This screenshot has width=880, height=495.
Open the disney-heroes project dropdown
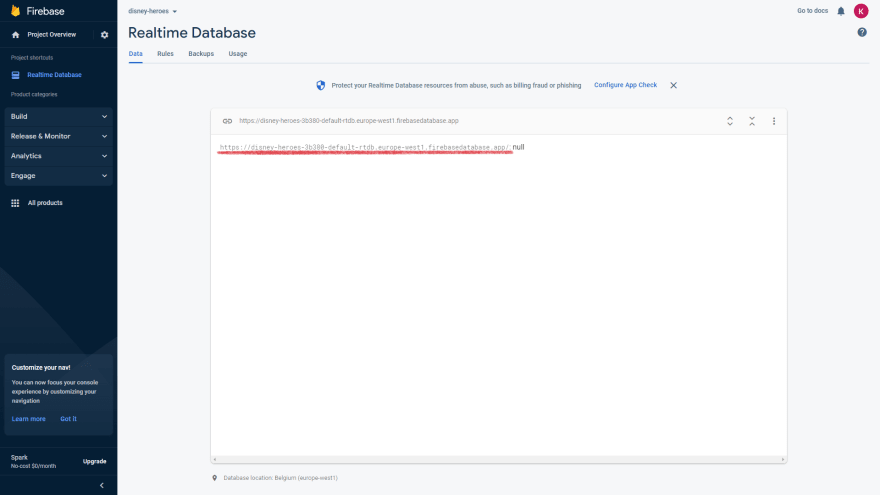click(152, 11)
